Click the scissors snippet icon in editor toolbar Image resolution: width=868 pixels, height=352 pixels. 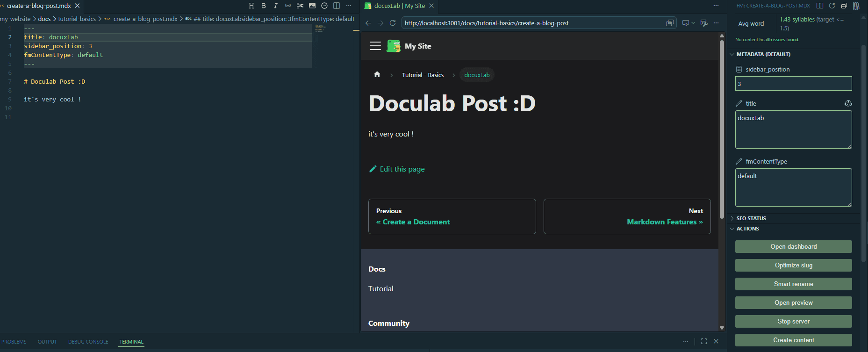pyautogui.click(x=300, y=6)
